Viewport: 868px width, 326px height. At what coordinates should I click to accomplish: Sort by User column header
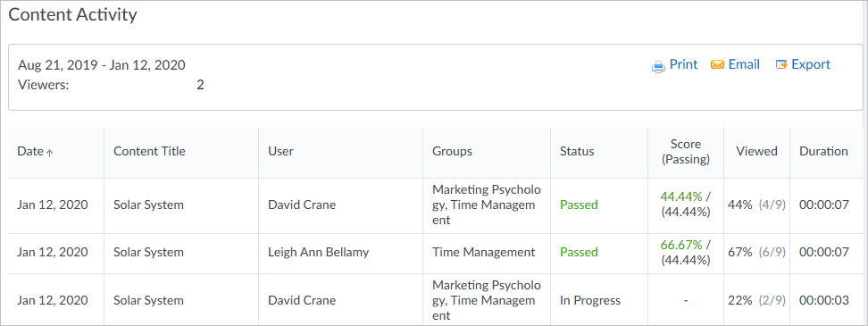(x=340, y=152)
